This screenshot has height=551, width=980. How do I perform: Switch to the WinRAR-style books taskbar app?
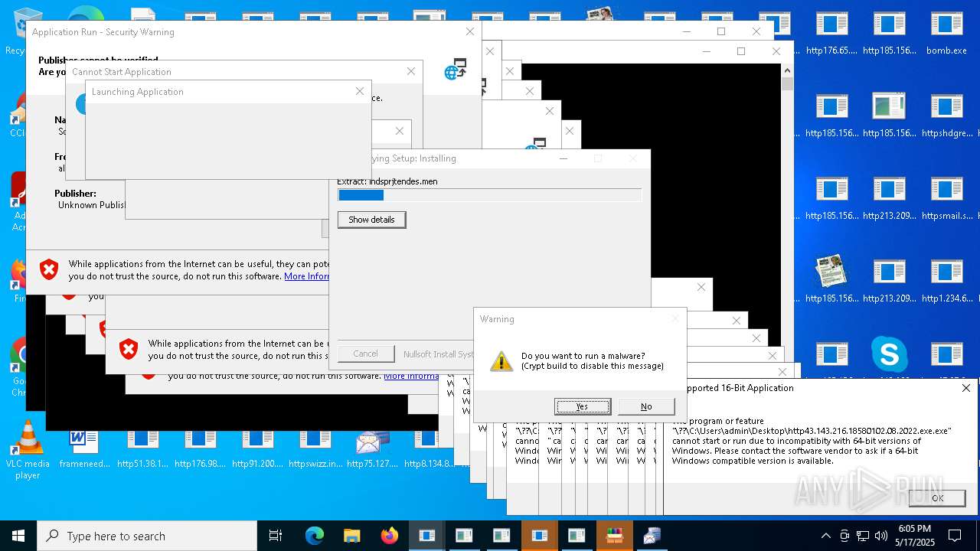[614, 536]
